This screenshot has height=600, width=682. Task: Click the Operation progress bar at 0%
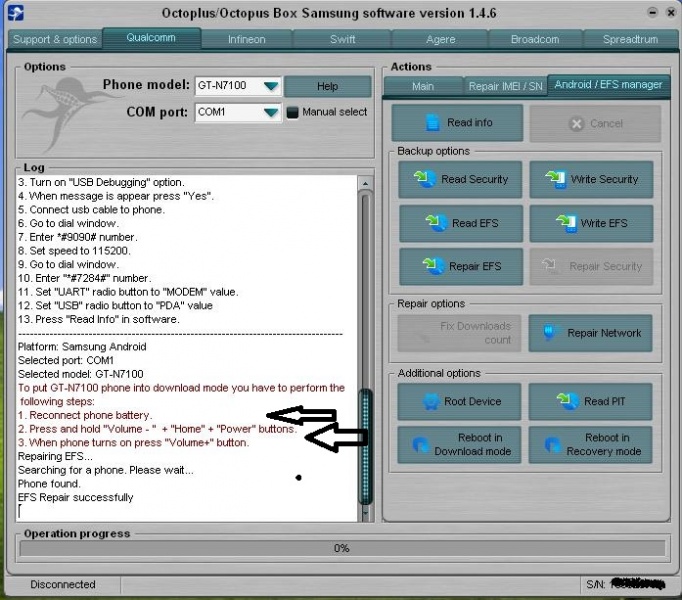click(x=342, y=548)
